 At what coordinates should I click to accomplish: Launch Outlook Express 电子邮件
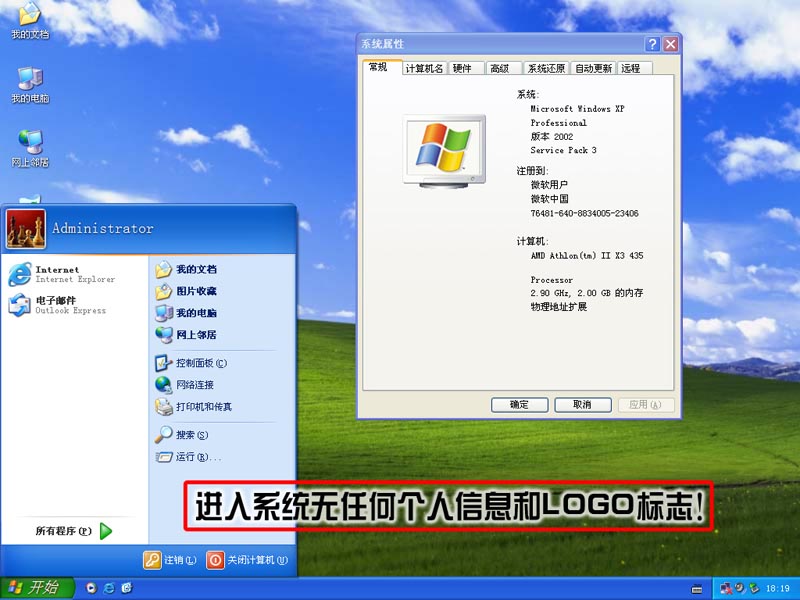60,305
